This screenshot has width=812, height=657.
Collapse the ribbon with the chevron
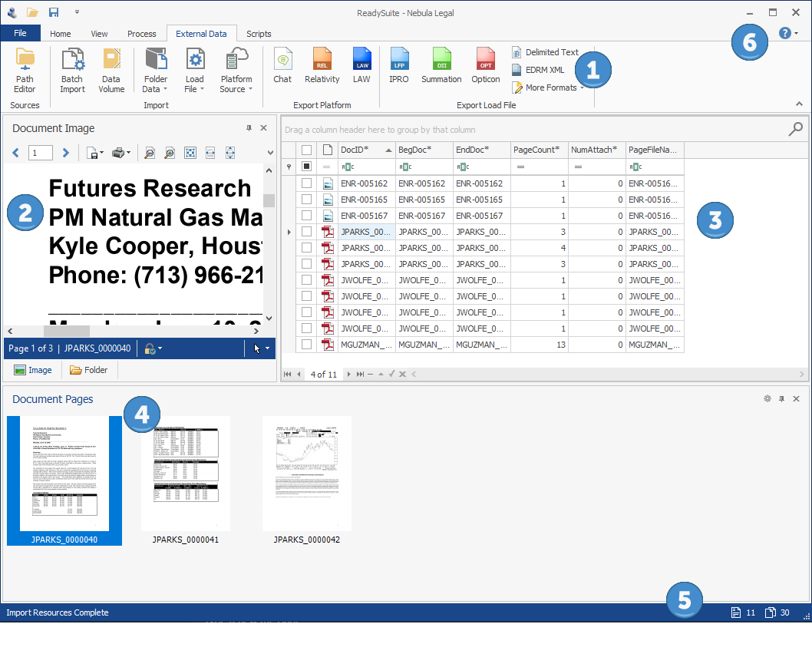coord(799,104)
